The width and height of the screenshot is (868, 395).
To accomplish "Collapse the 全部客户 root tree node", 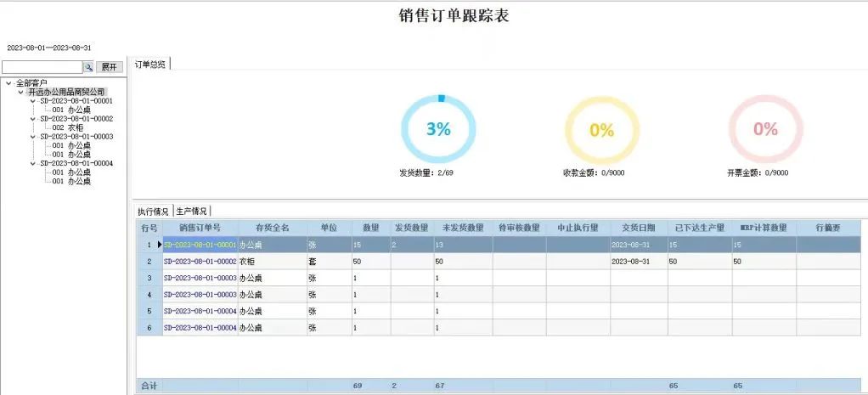I will click(8, 83).
